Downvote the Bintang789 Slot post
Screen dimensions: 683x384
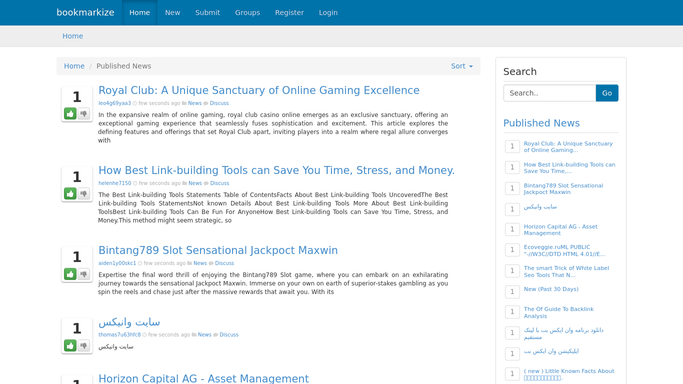tap(84, 274)
